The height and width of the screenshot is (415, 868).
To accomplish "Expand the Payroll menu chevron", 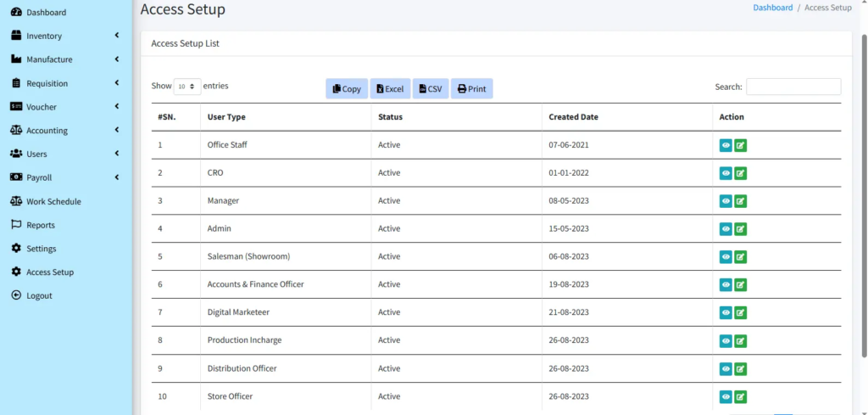I will [x=117, y=177].
